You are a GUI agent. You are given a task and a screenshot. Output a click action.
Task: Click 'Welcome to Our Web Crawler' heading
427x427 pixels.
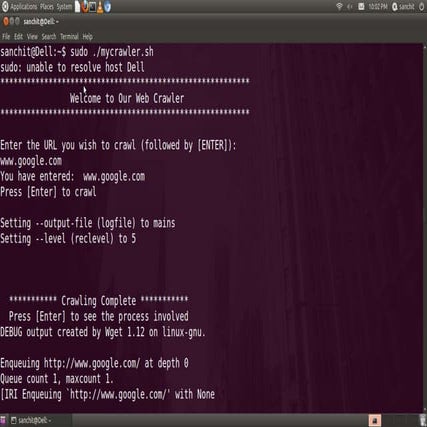[x=127, y=98]
